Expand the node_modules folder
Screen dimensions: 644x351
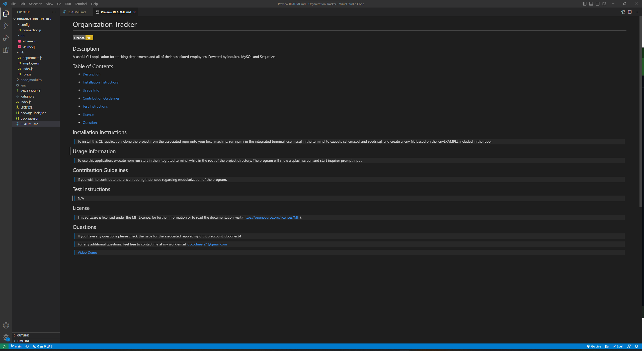click(x=31, y=80)
